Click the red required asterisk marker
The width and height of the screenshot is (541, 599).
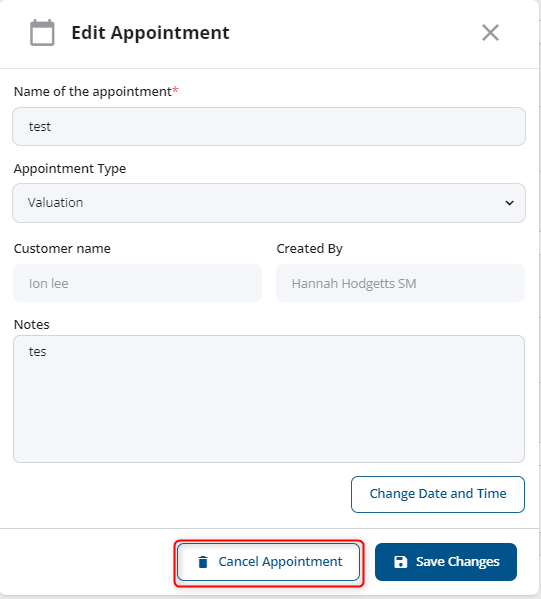click(x=175, y=89)
